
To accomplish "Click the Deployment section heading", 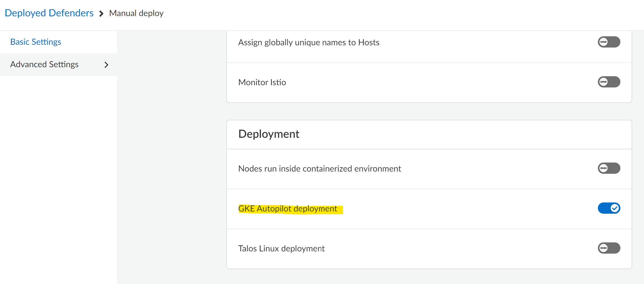I will coord(269,134).
